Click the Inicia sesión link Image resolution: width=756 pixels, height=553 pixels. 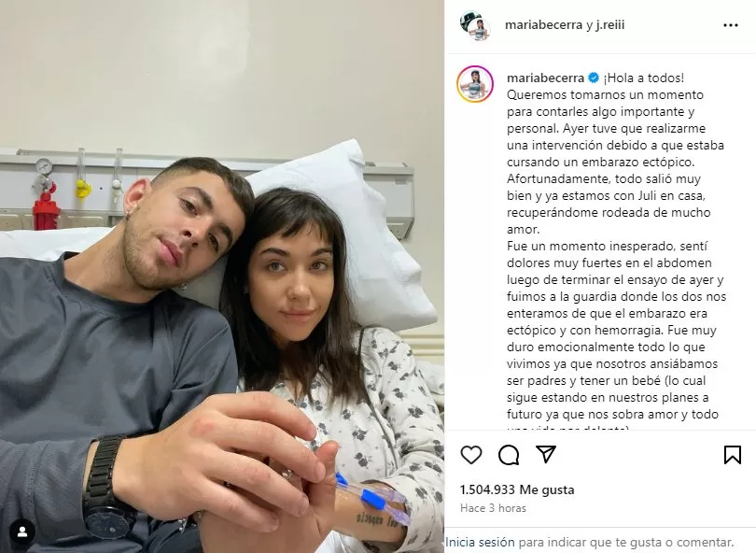click(x=480, y=543)
